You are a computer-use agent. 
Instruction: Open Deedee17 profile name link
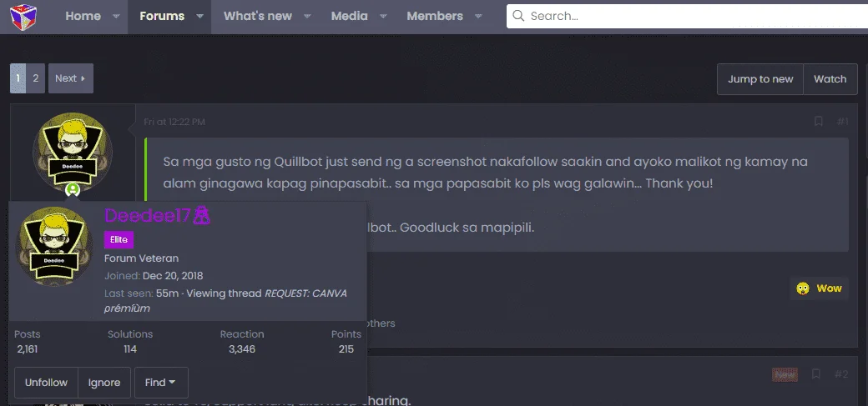[147, 216]
